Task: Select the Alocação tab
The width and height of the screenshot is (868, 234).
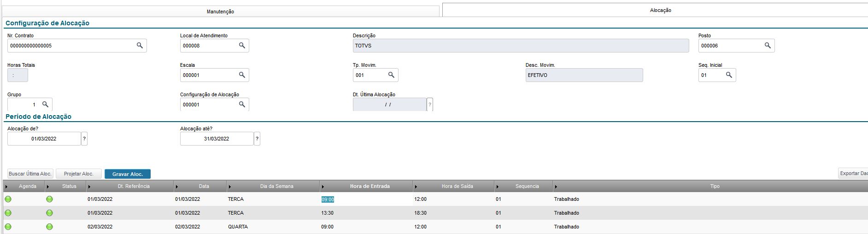Action: tap(655, 10)
